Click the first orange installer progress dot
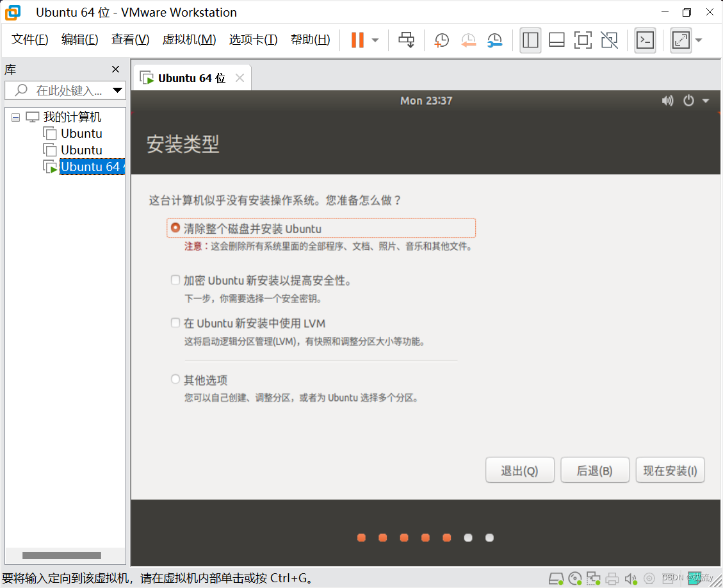Viewport: 723px width, 588px height. (361, 538)
